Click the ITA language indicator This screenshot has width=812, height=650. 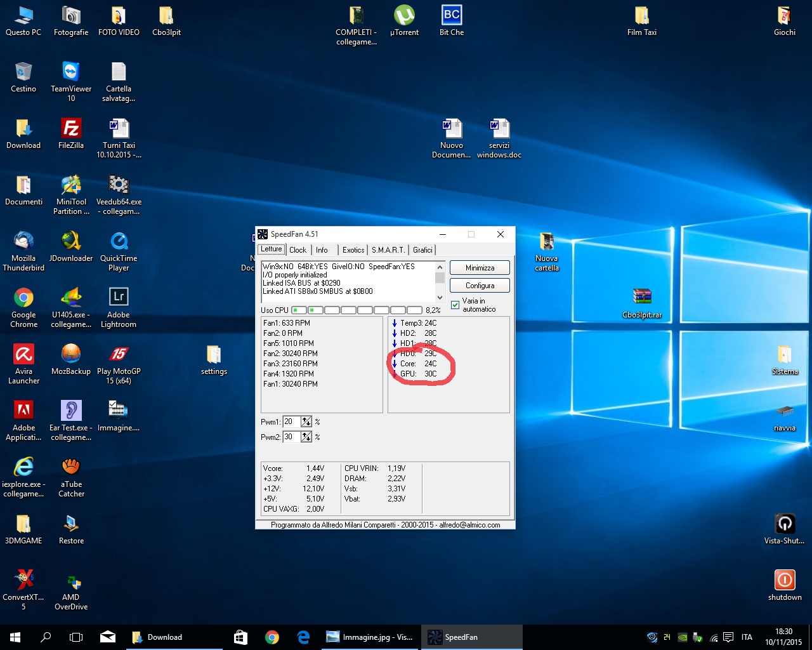[747, 637]
